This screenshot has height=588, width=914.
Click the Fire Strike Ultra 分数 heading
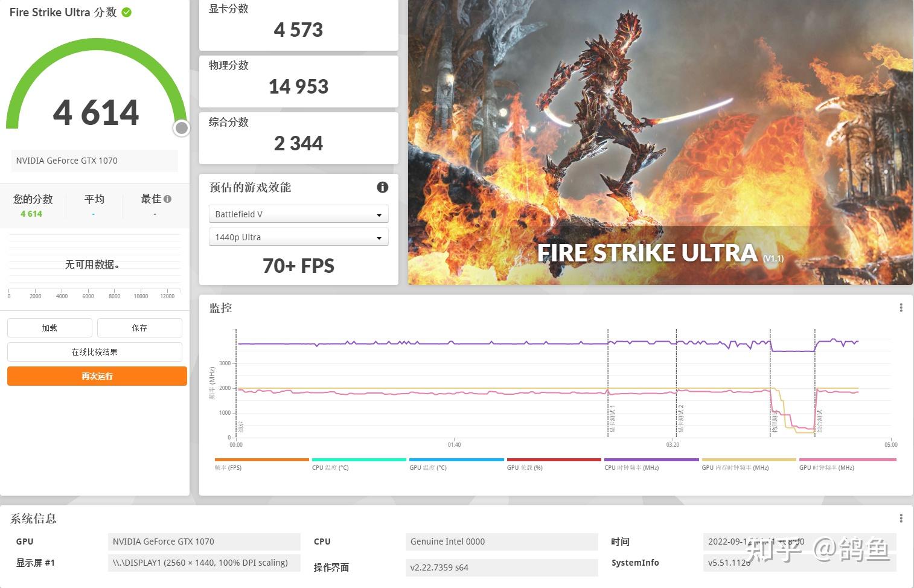tap(63, 12)
